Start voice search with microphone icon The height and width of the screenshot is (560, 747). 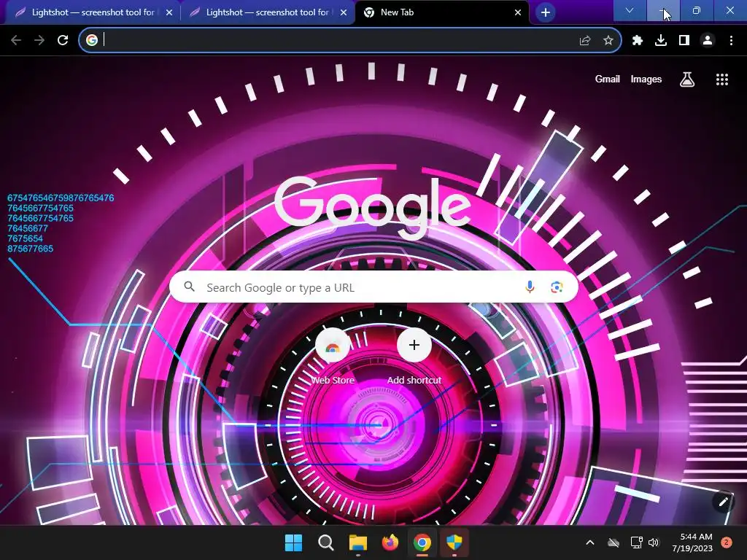530,287
